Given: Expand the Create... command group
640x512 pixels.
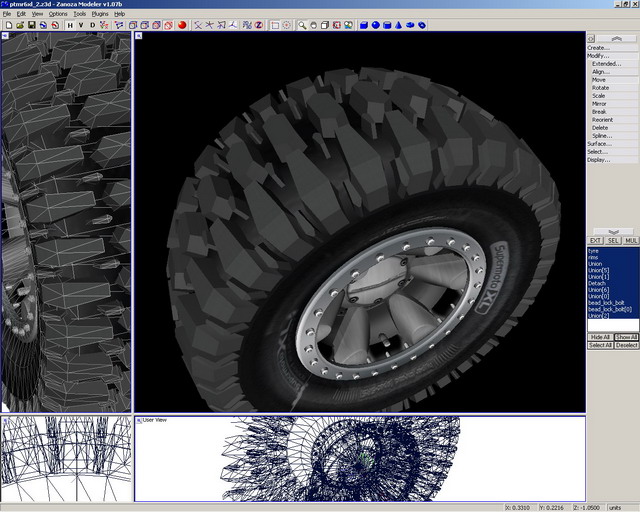Looking at the screenshot, I should (598, 47).
